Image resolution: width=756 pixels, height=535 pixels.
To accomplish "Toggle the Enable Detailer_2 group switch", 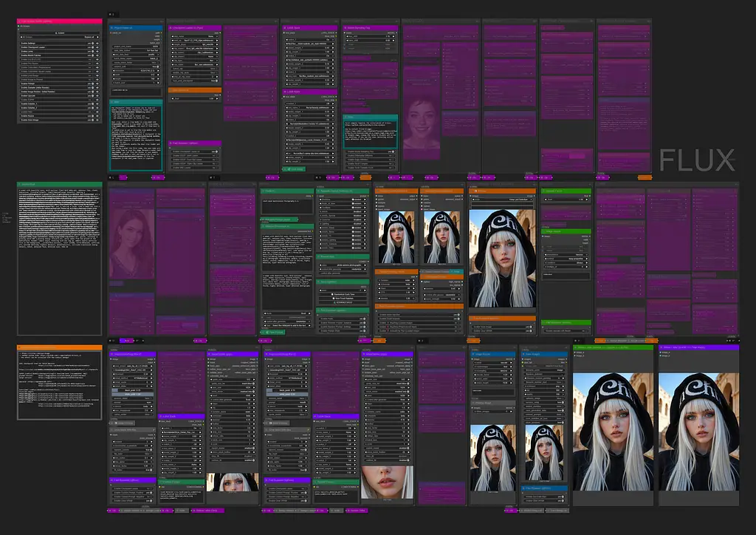I will coord(92,108).
